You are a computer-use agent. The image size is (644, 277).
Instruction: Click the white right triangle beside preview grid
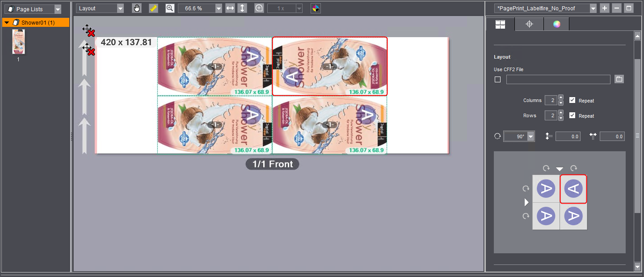(526, 203)
